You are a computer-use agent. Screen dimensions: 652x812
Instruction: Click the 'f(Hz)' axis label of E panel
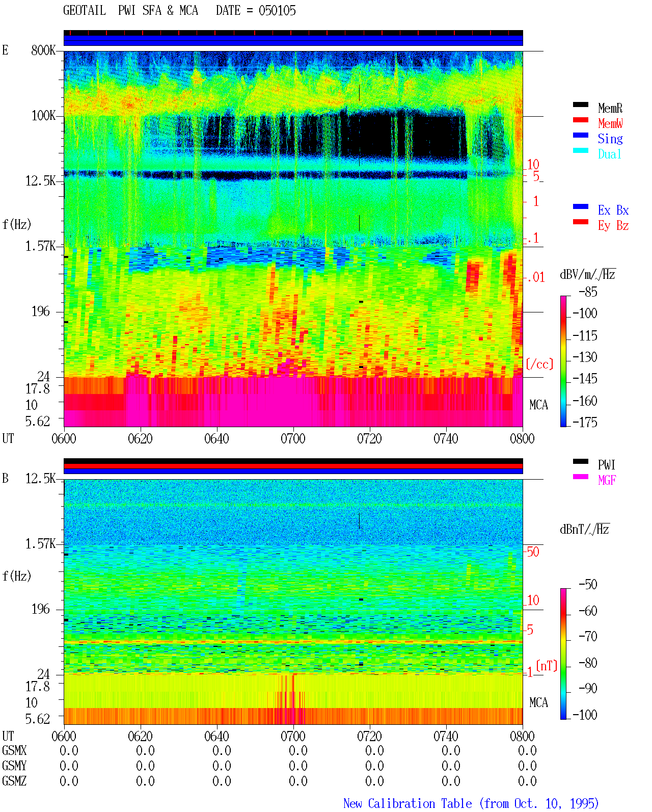point(17,224)
